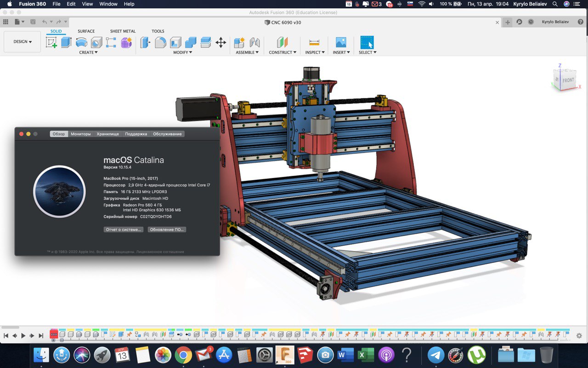Close the CNC 6090 v30 document tab
This screenshot has height=368, width=588.
point(497,22)
